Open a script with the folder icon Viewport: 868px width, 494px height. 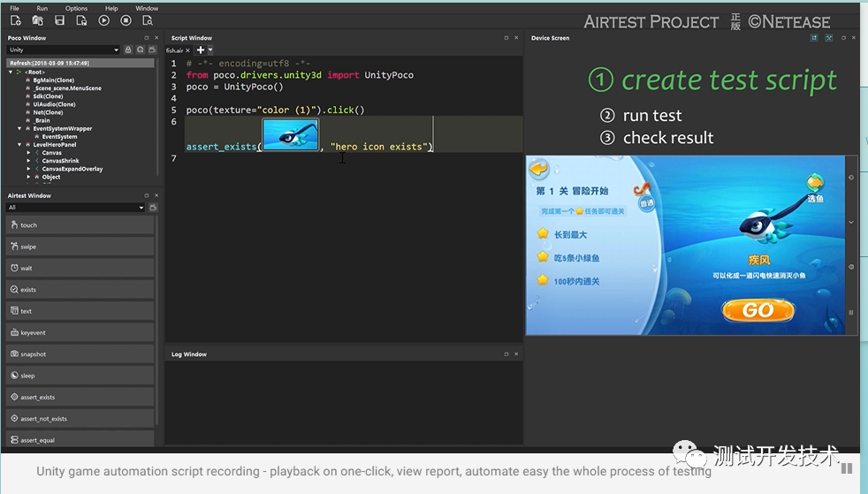[x=38, y=20]
